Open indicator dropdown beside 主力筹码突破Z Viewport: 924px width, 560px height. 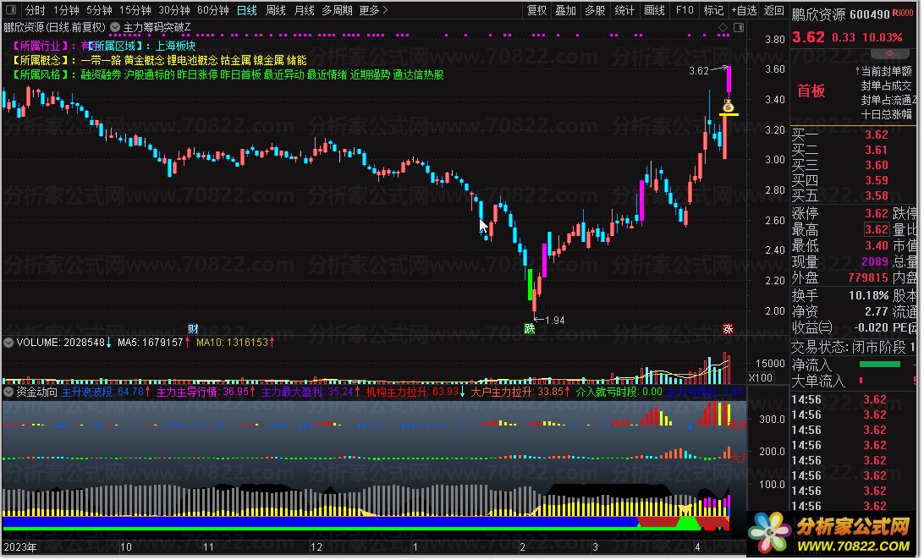(115, 27)
